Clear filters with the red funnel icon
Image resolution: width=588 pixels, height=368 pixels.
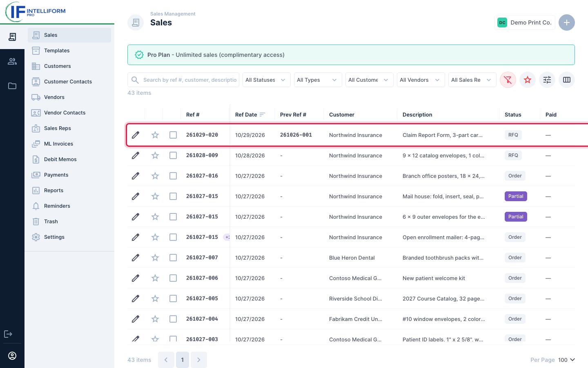click(x=508, y=80)
